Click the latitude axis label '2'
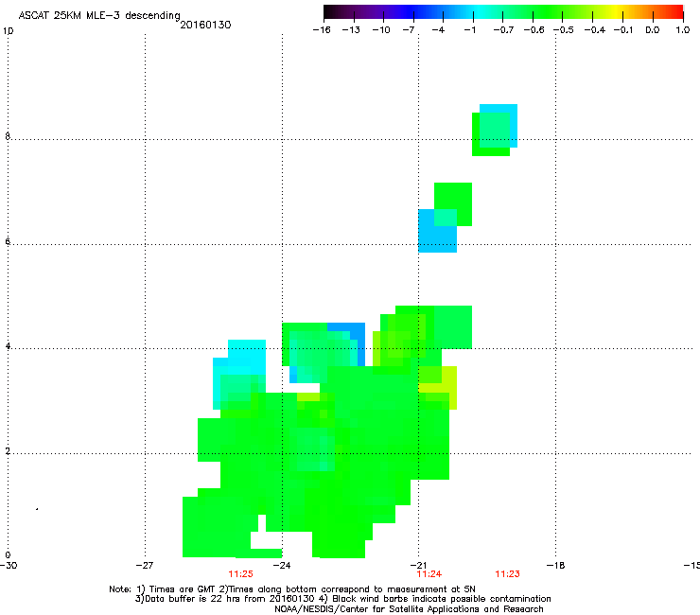This screenshot has height=615, width=700. (x=8, y=450)
